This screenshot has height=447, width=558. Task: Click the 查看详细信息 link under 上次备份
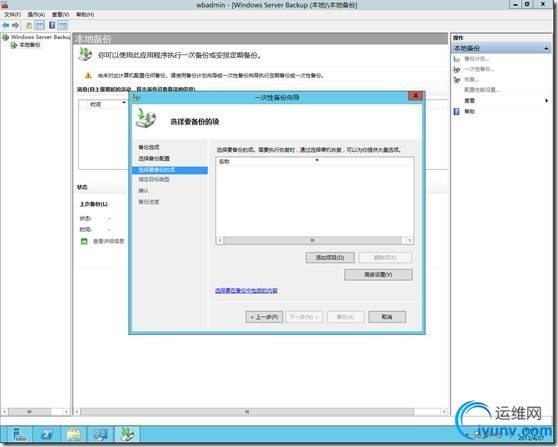(x=108, y=241)
